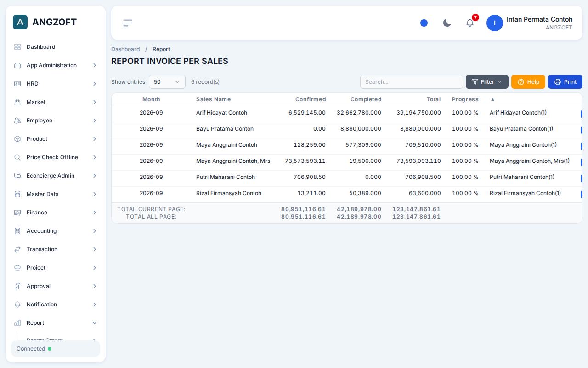This screenshot has height=368, width=588.
Task: Click the Accounting calculator icon
Action: pos(17,231)
